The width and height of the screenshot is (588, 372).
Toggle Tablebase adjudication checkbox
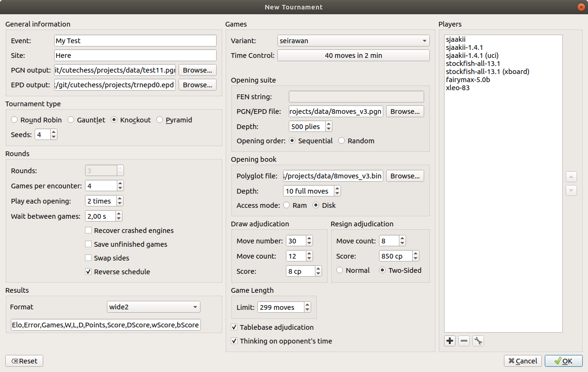[272, 327]
